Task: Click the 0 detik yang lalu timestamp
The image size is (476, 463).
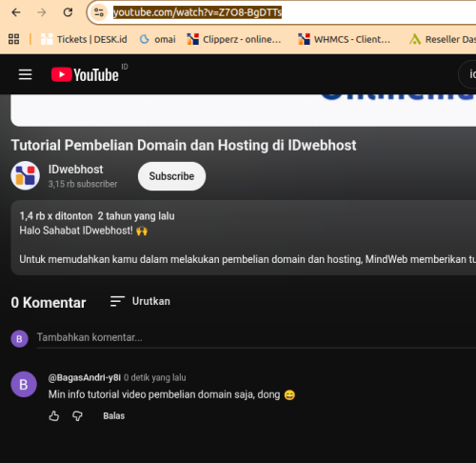Action: coord(155,377)
